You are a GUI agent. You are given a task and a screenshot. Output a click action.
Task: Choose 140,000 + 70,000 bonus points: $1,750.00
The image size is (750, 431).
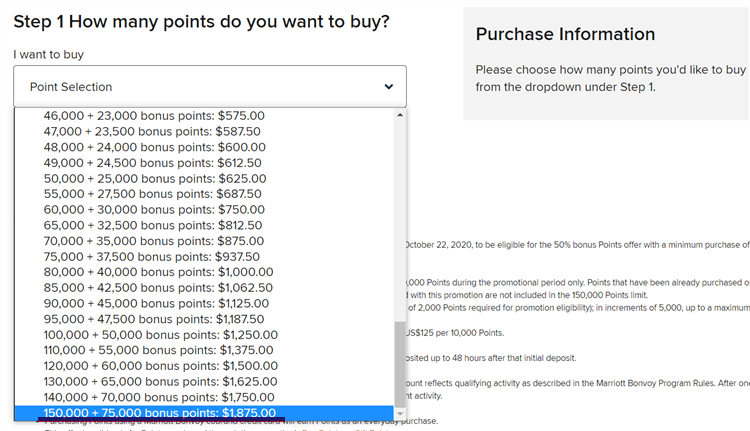160,397
